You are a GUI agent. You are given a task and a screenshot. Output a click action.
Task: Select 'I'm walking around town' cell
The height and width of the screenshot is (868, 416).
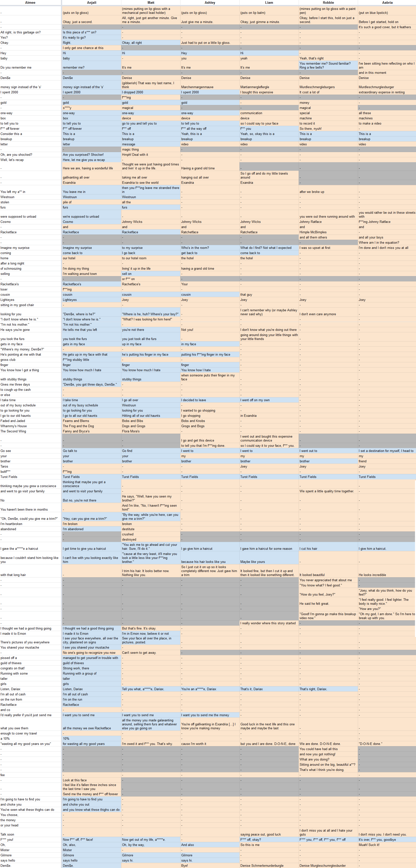click(x=92, y=274)
